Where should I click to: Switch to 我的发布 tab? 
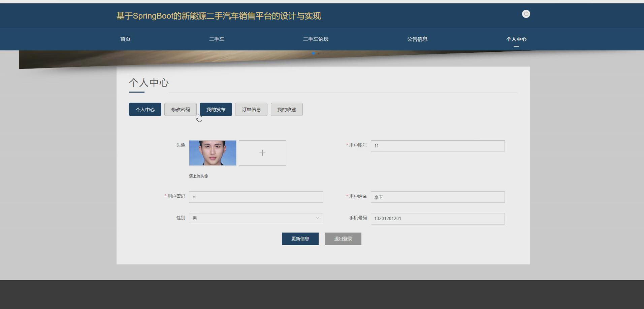point(216,109)
